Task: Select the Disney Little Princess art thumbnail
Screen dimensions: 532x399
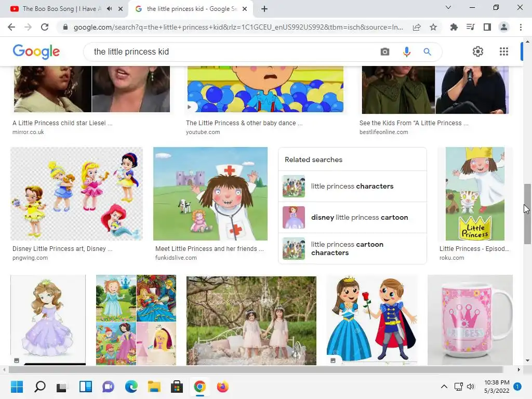Action: pos(77,194)
